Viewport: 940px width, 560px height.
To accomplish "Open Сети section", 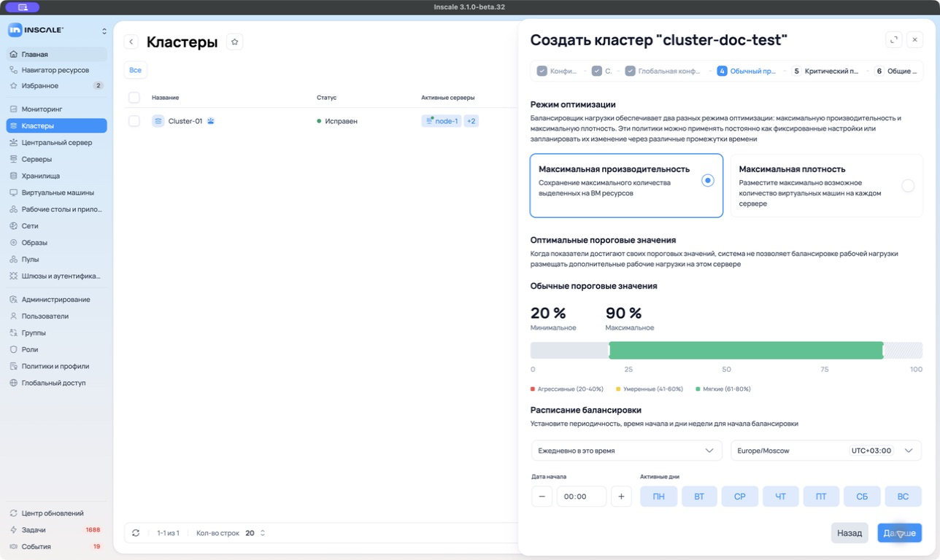I will pos(56,226).
